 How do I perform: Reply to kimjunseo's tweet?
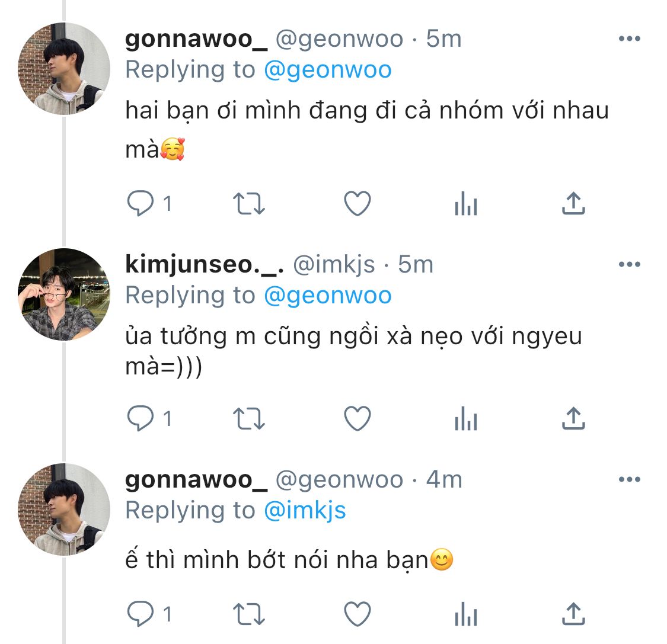point(141,419)
